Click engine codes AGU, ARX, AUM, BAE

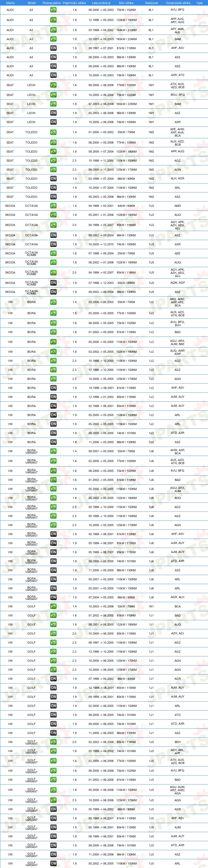(178, 343)
